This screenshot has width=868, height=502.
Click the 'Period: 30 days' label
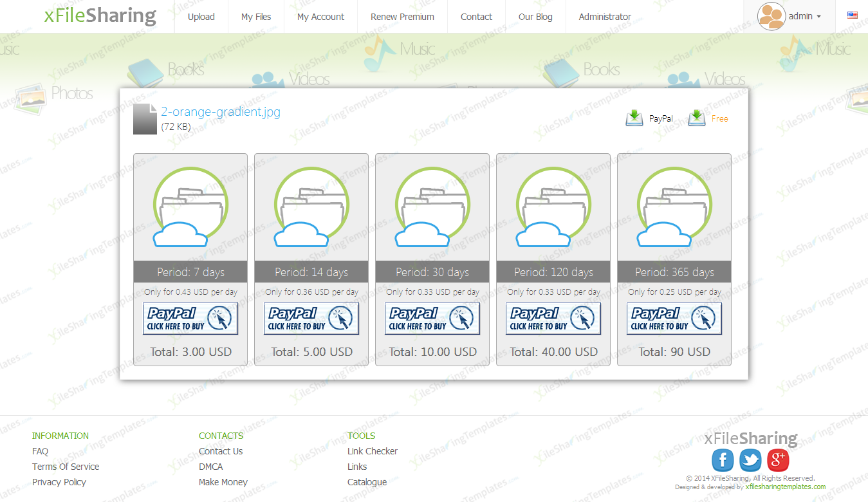click(x=432, y=272)
